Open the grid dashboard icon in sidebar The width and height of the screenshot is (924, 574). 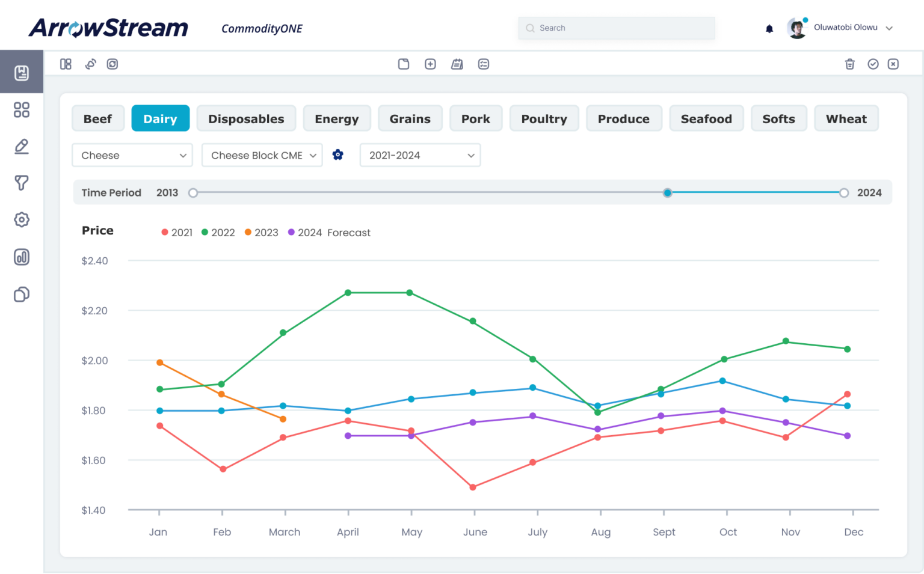coord(22,110)
